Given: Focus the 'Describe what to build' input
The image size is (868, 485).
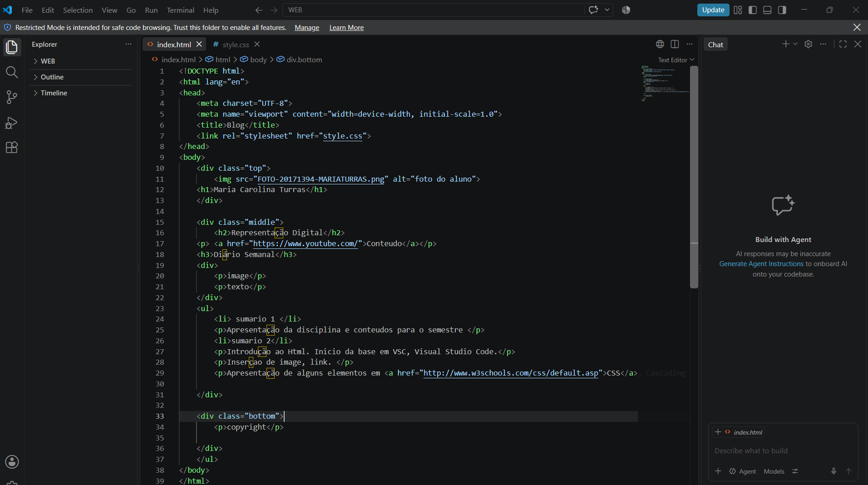Looking at the screenshot, I should point(783,451).
